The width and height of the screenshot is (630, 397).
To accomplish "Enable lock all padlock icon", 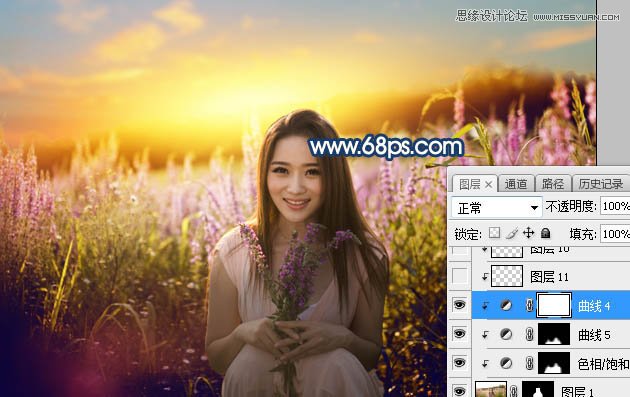I will point(545,233).
